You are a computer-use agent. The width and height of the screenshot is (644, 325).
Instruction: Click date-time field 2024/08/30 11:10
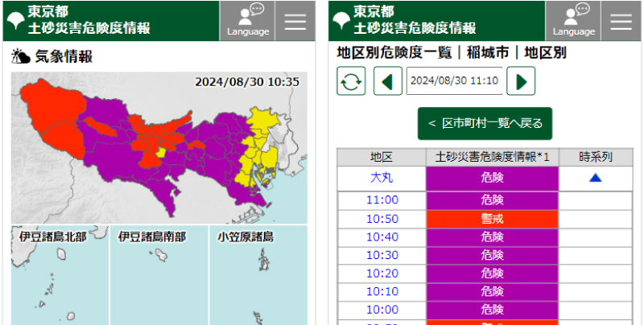[x=454, y=80]
